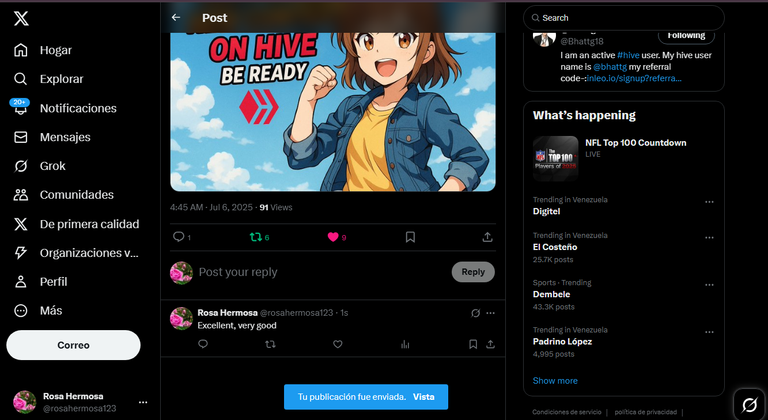The image size is (768, 420).
Task: Open the On Hive Be Ready image
Action: tap(333, 112)
